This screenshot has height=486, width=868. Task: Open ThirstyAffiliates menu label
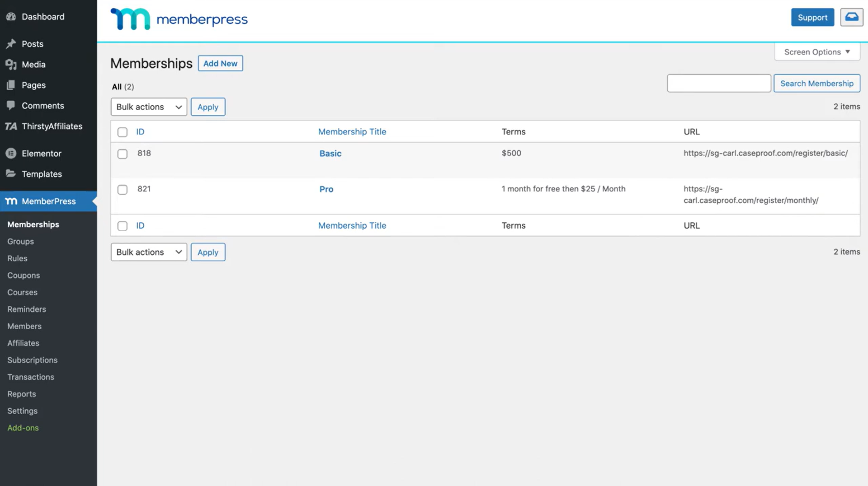point(52,126)
